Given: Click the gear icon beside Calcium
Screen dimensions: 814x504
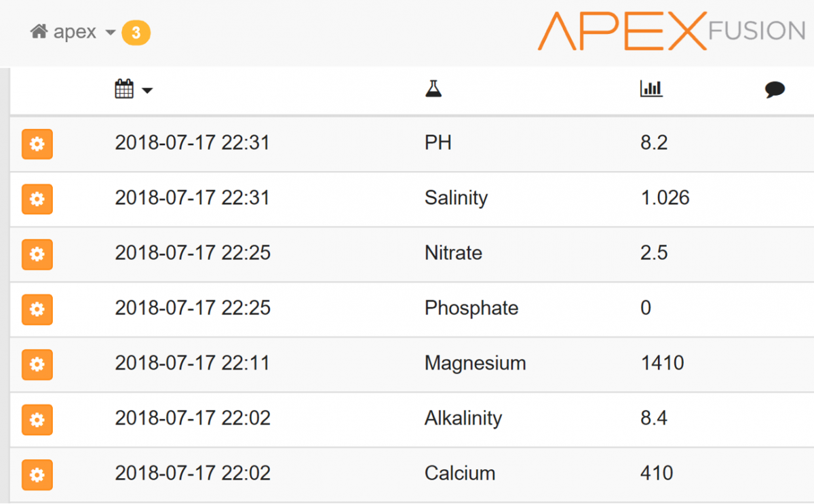Looking at the screenshot, I should click(37, 475).
